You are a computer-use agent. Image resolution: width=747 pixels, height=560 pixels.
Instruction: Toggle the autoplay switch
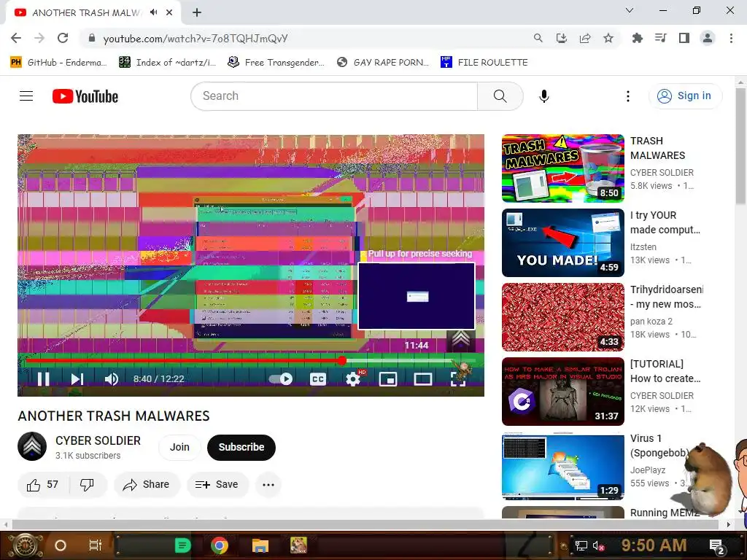point(281,379)
